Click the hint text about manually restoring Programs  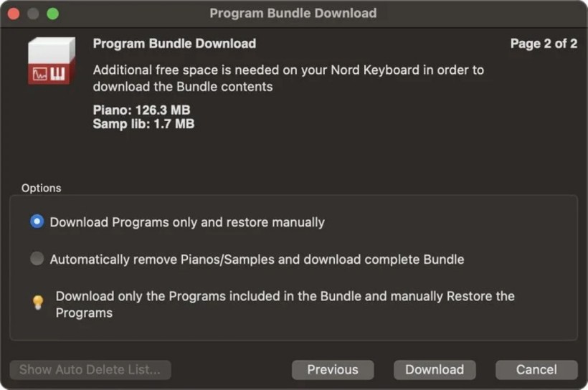[285, 305]
